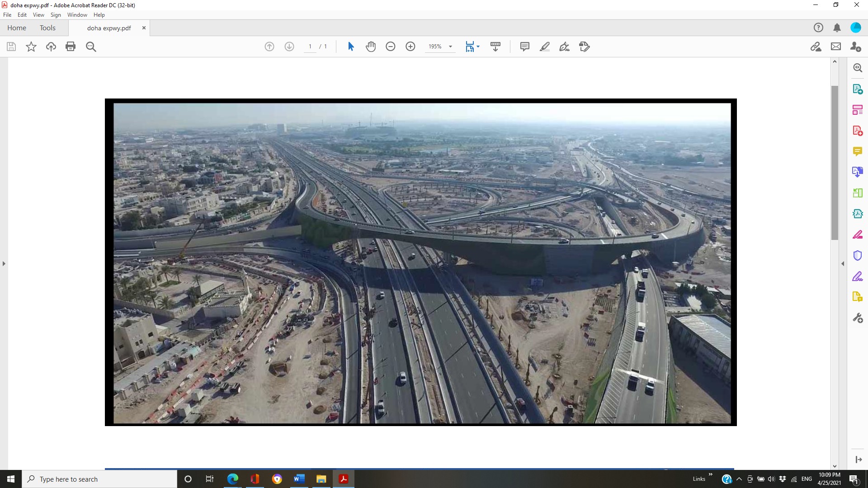Collapse the right tools pane arrow
Screen dimensions: 868x488
tap(843, 263)
